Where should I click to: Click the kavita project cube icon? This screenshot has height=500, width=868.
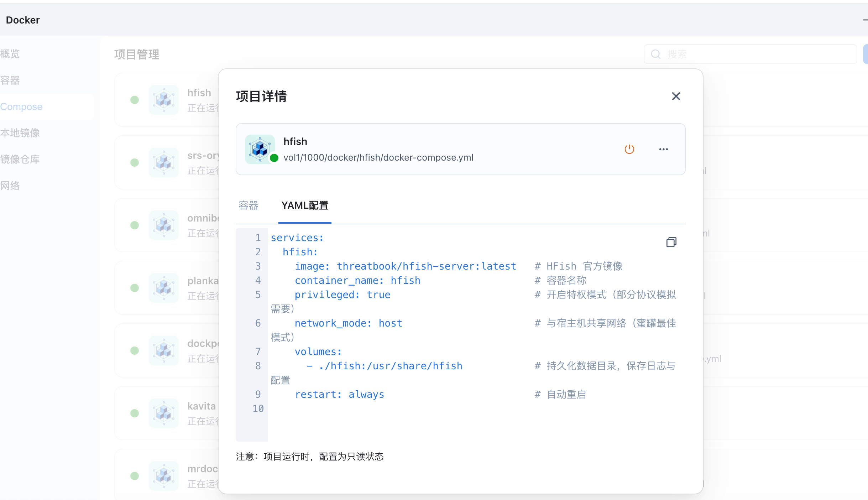(164, 413)
